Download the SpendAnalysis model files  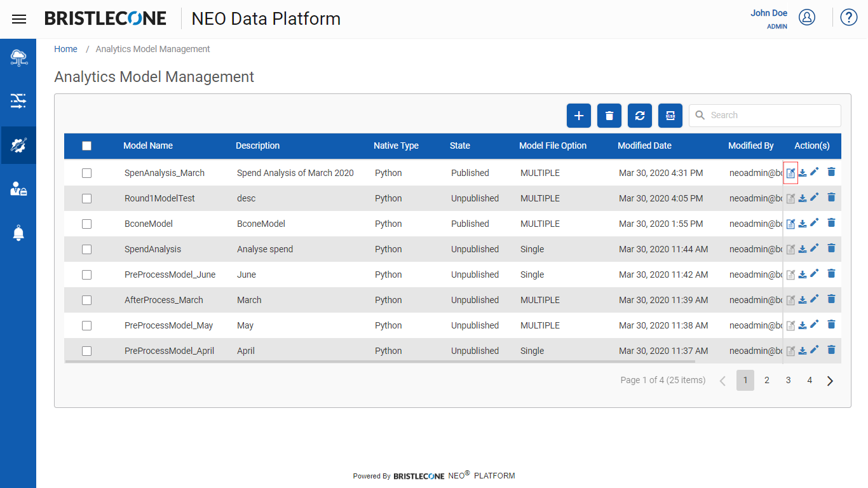pos(803,249)
